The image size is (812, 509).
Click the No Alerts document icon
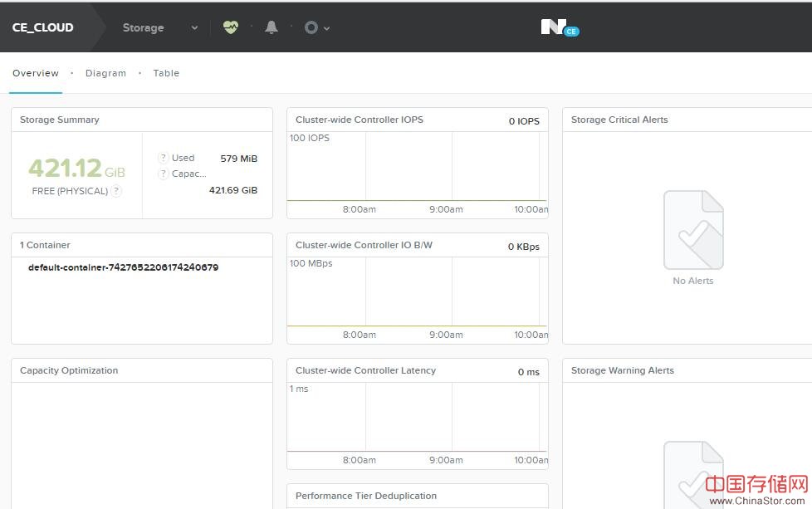(x=693, y=230)
